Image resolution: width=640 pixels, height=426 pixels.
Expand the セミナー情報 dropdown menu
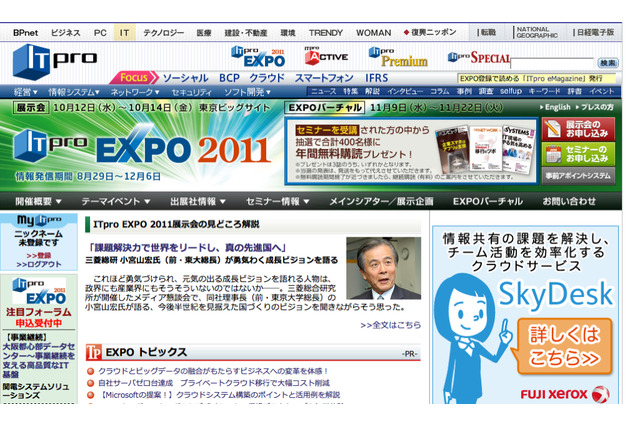click(278, 201)
